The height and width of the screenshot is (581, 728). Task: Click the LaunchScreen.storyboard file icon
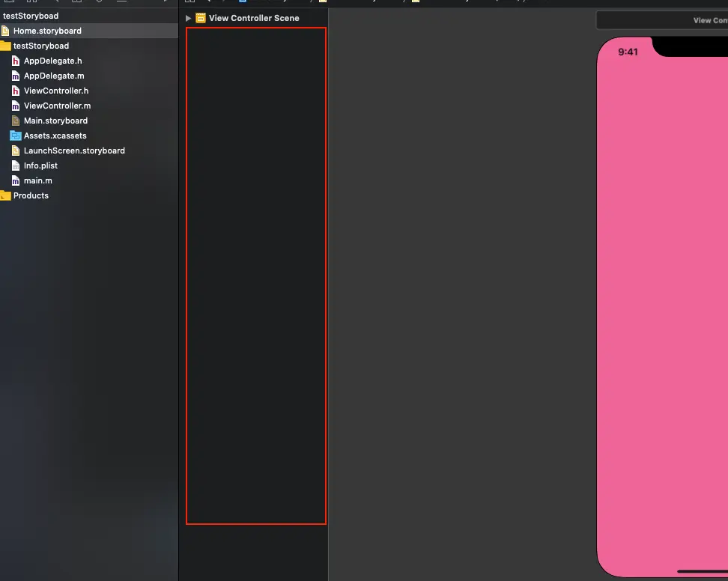click(15, 150)
